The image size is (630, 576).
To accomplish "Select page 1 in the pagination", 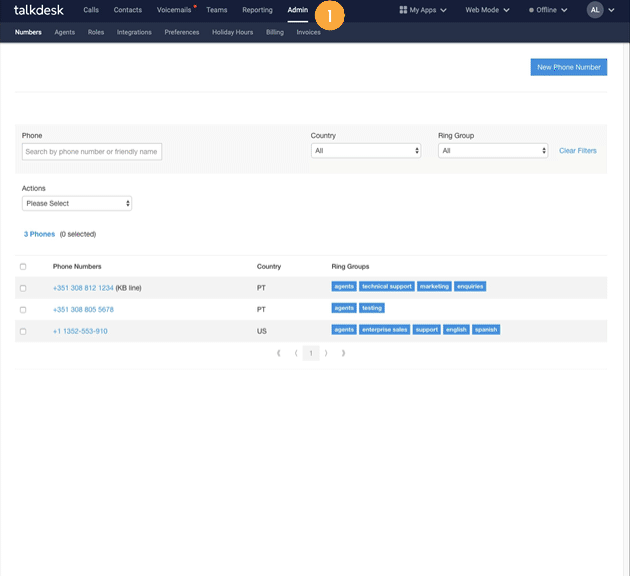I will 311,353.
